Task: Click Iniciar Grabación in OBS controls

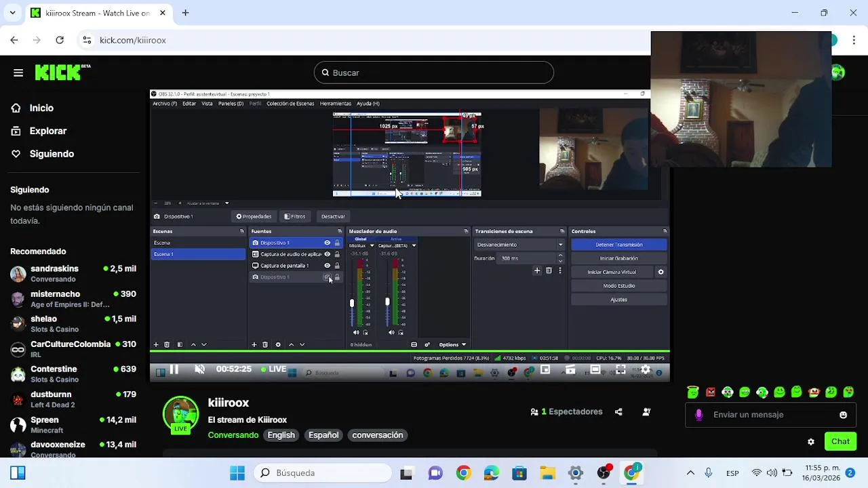Action: (619, 258)
